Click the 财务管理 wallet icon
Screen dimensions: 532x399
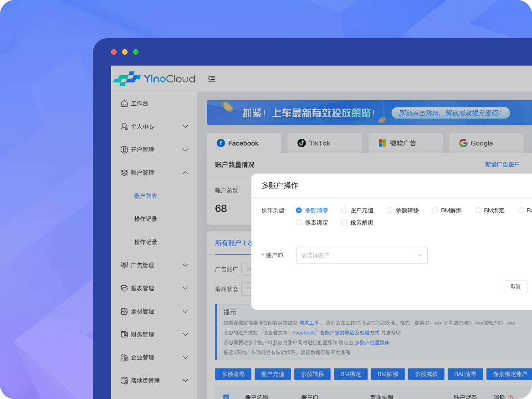[x=124, y=334]
